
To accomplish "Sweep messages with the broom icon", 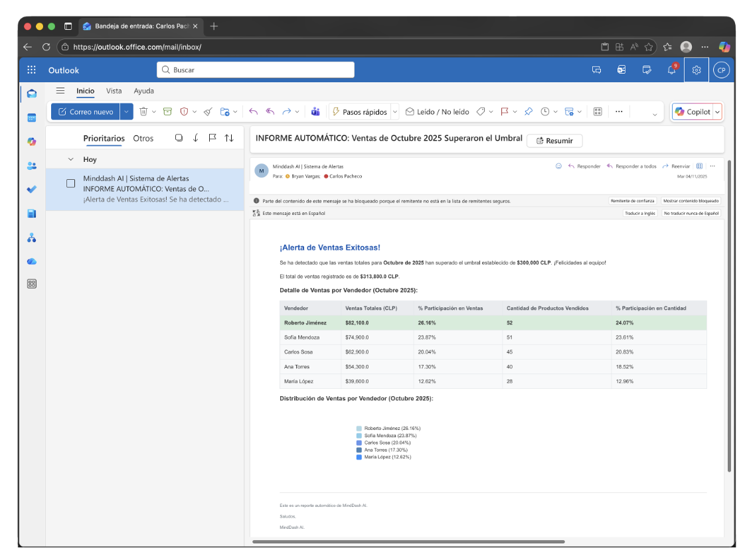I will click(x=208, y=111).
